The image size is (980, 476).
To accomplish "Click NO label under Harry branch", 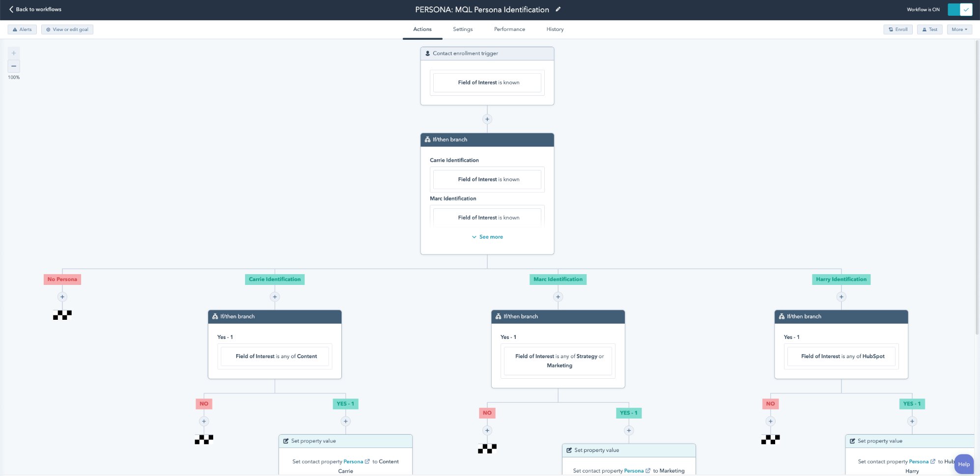I will 770,404.
